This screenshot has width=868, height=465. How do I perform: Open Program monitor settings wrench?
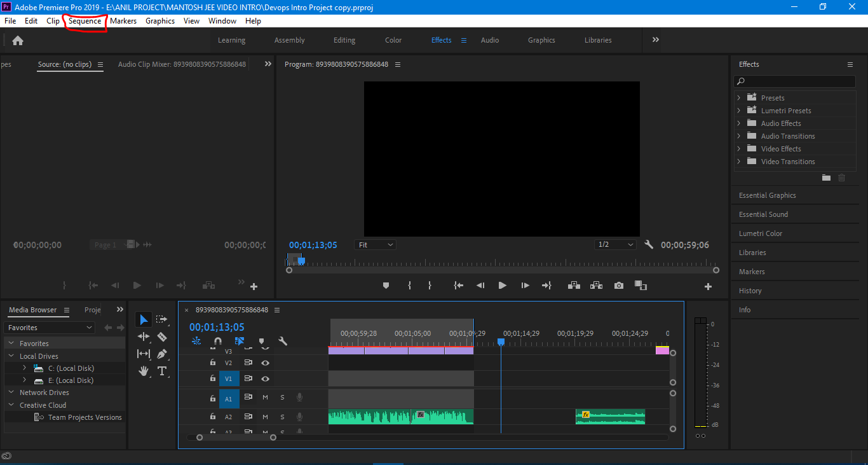coord(649,244)
